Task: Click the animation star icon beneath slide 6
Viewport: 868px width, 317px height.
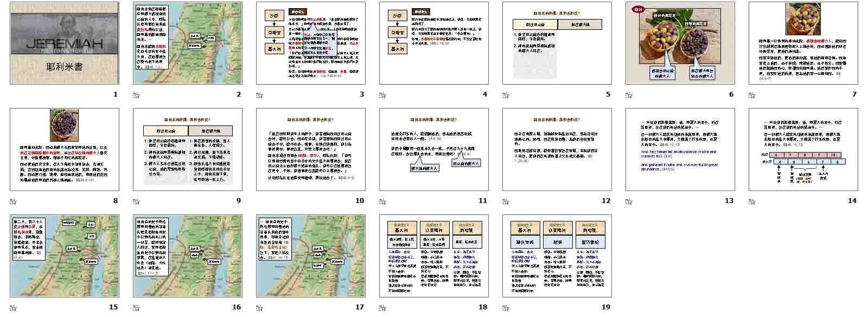Action: 629,95
